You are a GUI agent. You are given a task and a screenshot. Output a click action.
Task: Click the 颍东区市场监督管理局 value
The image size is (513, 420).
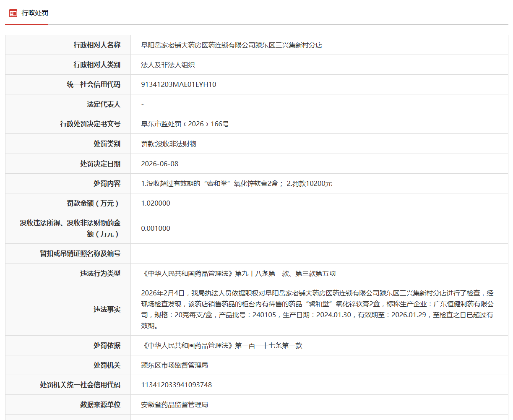[174, 365]
